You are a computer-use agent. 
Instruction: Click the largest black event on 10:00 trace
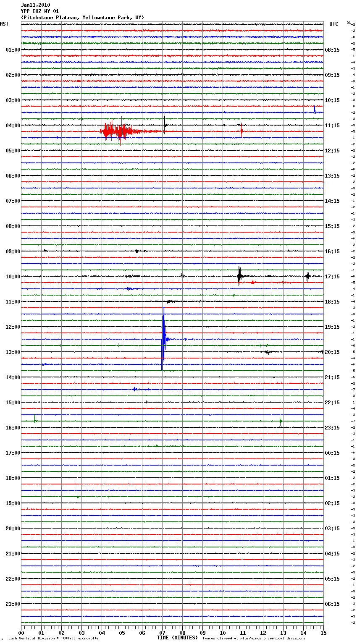239,276
